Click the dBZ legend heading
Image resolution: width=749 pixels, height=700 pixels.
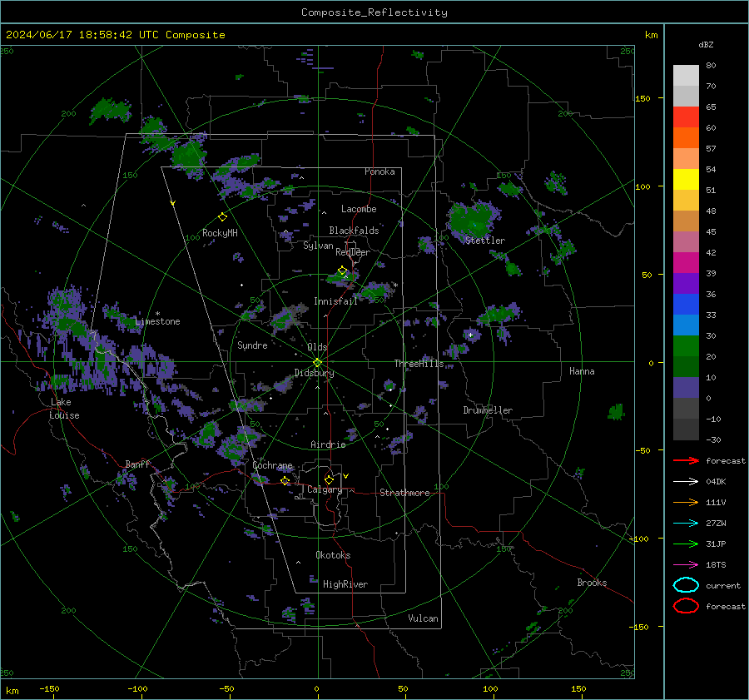706,44
